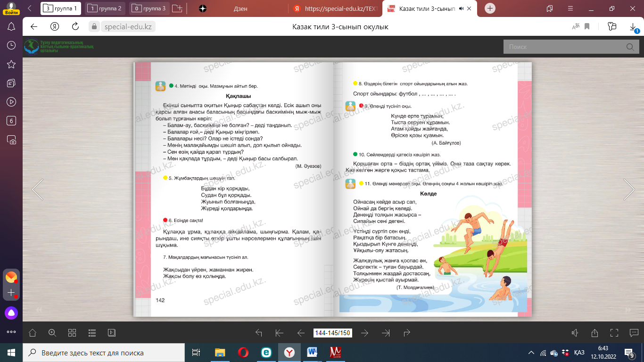Jump to the last page of the book

tap(386, 333)
